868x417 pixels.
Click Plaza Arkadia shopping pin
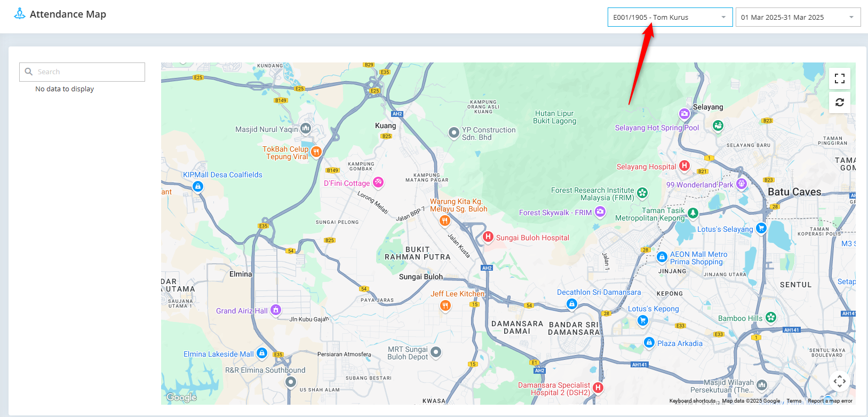click(649, 342)
